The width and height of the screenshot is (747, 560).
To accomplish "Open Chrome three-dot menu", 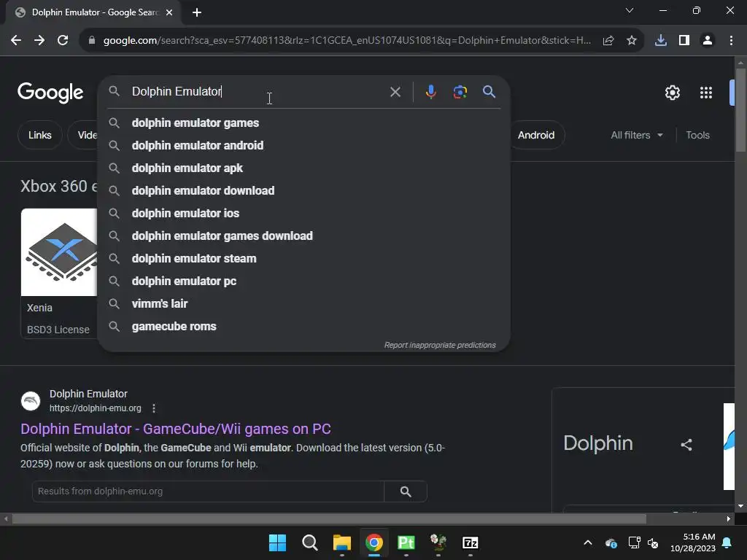I will 731,41.
